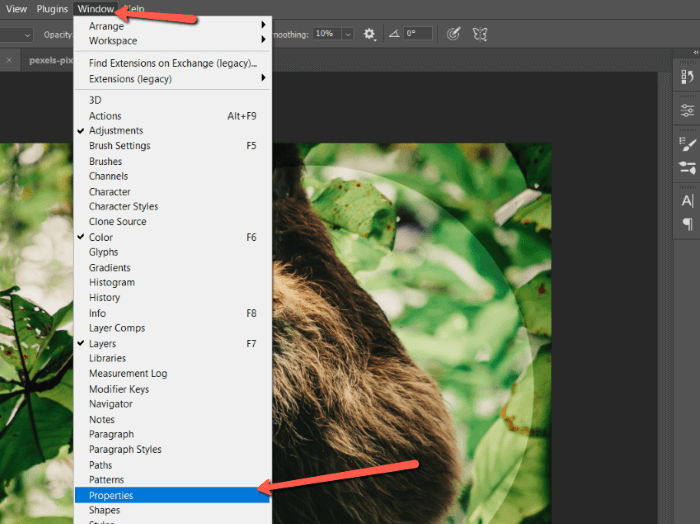
Task: Open the Smoothing percentage dropdown arrow
Action: click(x=347, y=34)
